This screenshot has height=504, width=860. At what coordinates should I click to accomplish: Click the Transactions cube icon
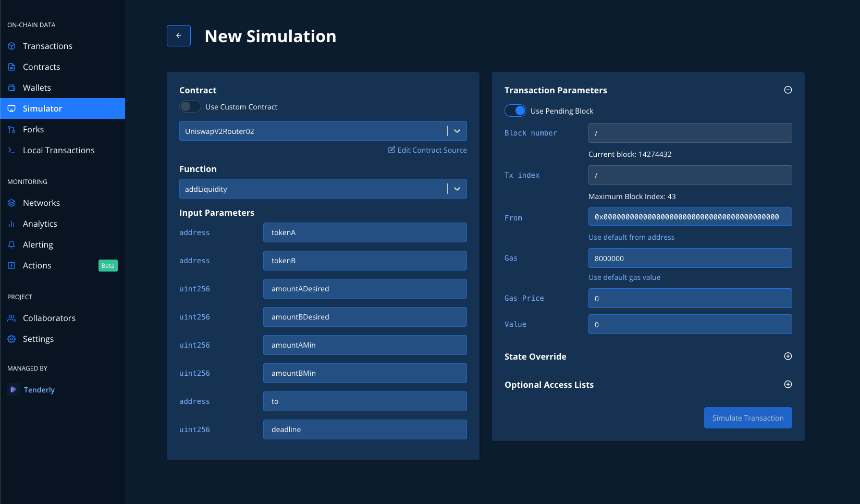coord(11,46)
